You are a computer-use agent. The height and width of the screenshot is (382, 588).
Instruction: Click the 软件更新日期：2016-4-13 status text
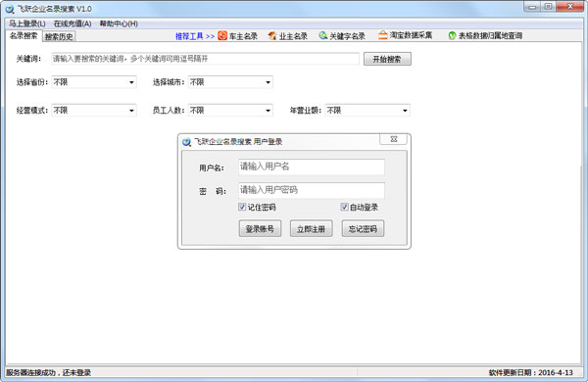531,372
